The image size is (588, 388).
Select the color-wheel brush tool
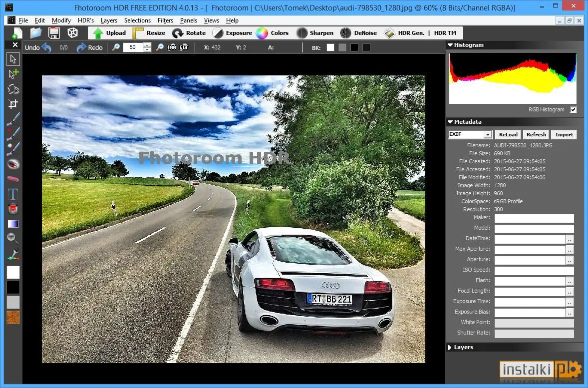coord(13,149)
